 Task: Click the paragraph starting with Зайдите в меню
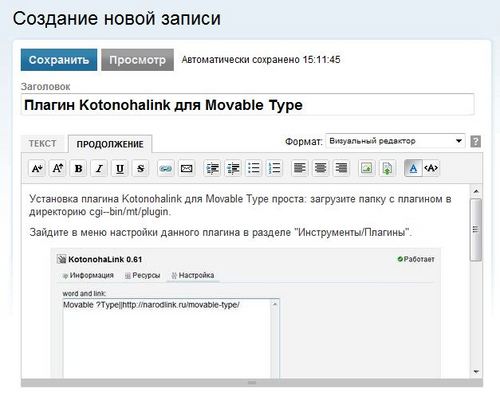221,232
